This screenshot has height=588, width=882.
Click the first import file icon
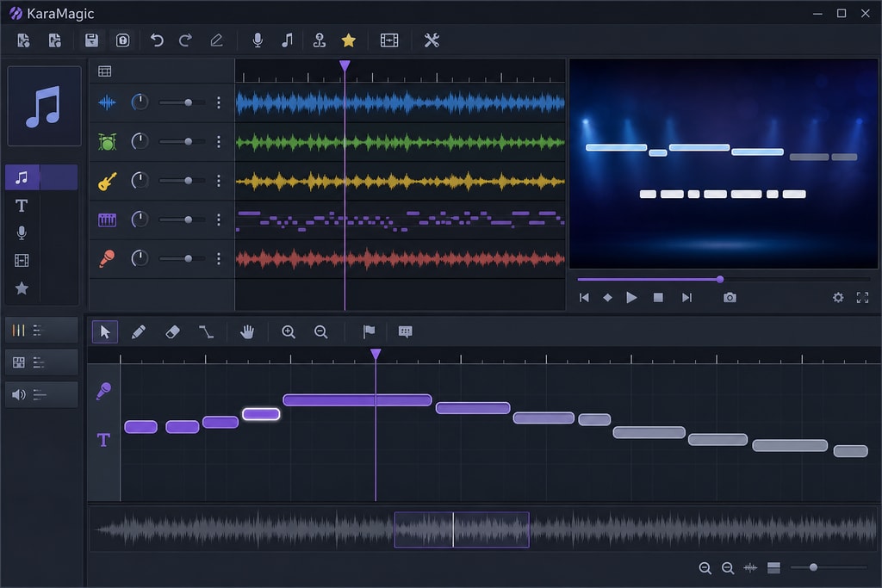[x=23, y=40]
